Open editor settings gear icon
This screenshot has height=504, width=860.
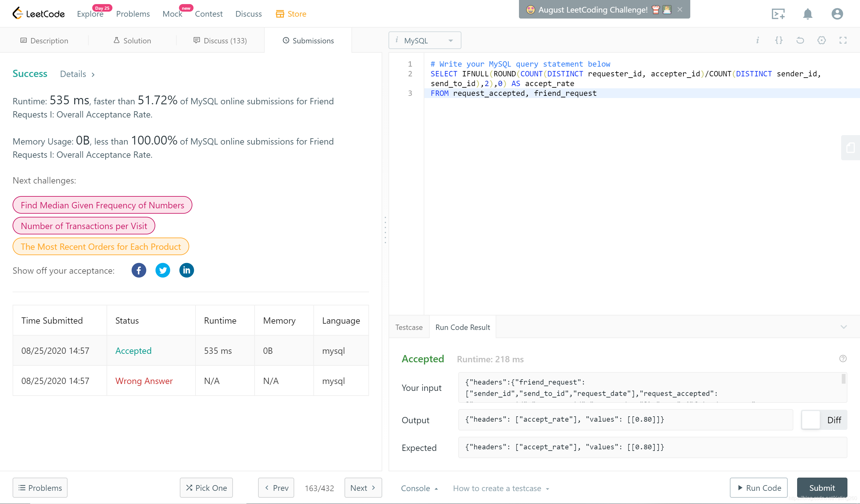[x=821, y=41]
